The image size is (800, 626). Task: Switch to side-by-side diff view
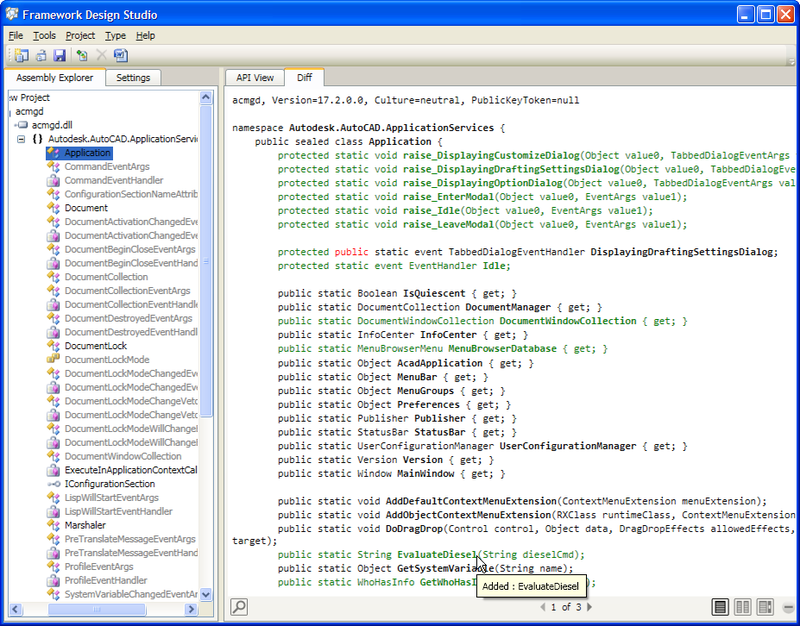click(x=742, y=607)
